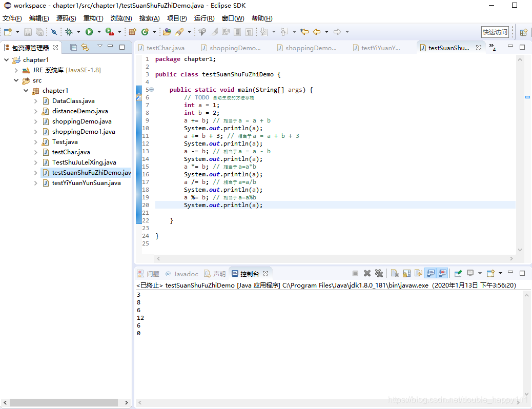This screenshot has height=409, width=532.
Task: Click the New Java Package icon
Action: (132, 32)
